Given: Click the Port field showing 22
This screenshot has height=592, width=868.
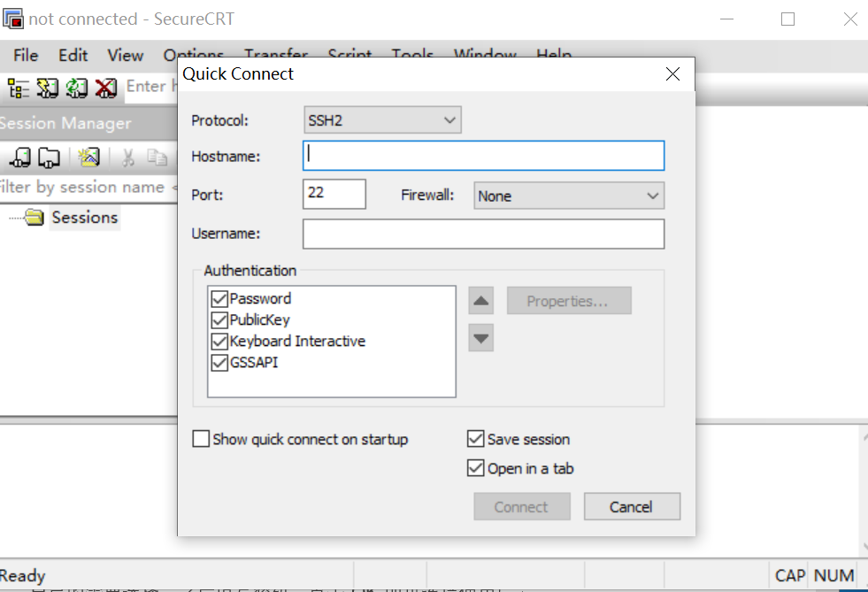Looking at the screenshot, I should 334,194.
